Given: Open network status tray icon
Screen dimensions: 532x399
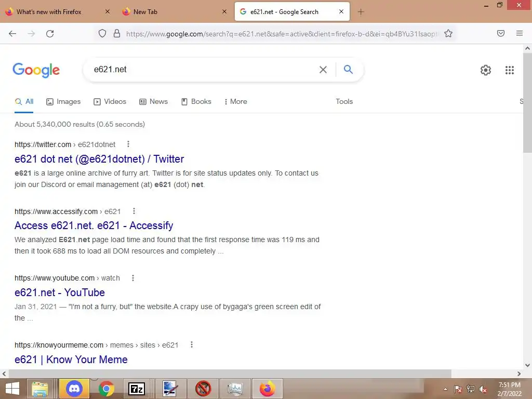Looking at the screenshot, I should tap(471, 389).
